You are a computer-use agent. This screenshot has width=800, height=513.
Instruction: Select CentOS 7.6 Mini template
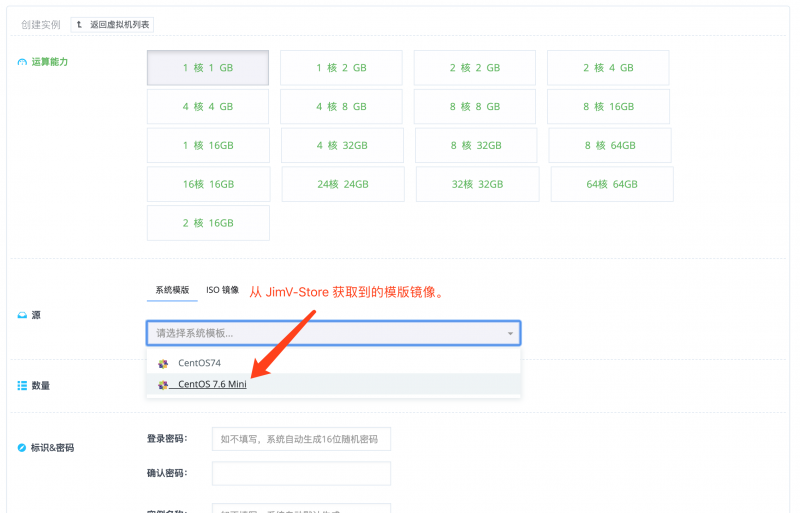click(334, 384)
